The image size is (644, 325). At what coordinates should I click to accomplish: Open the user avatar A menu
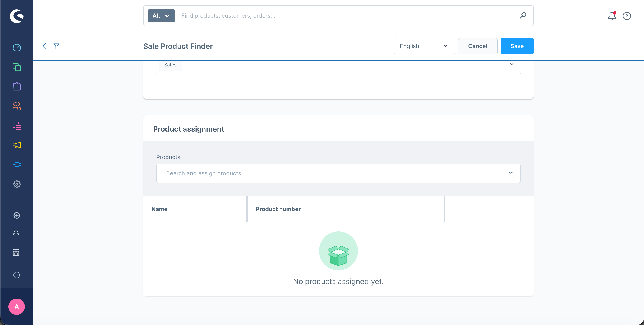(17, 306)
